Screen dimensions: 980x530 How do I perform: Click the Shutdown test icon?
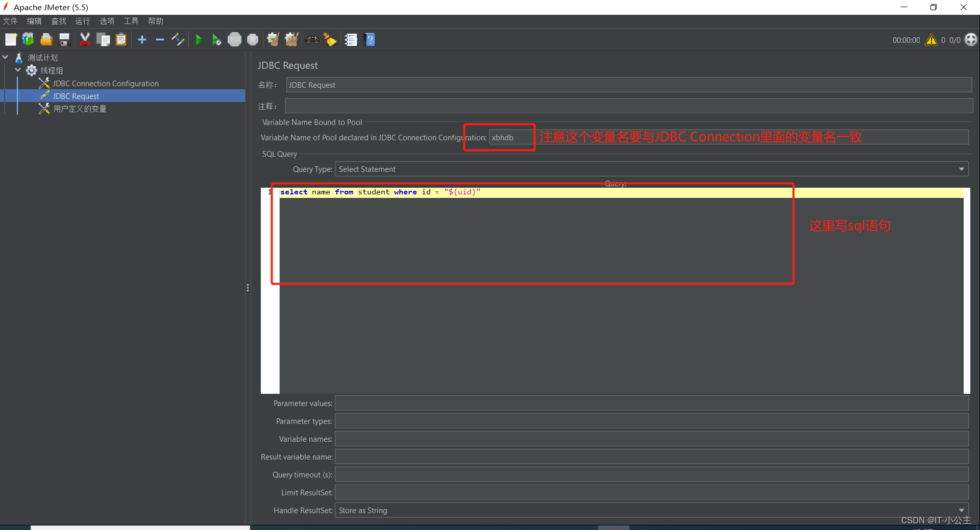tap(253, 40)
